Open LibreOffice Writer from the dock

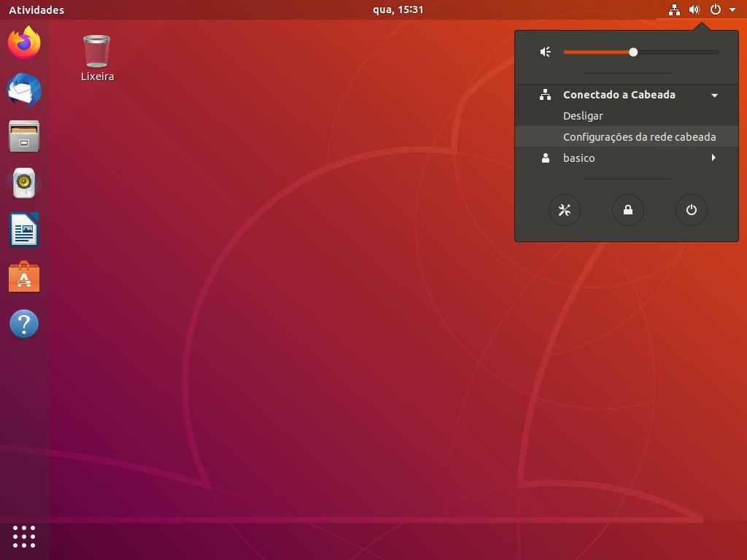pos(24,230)
